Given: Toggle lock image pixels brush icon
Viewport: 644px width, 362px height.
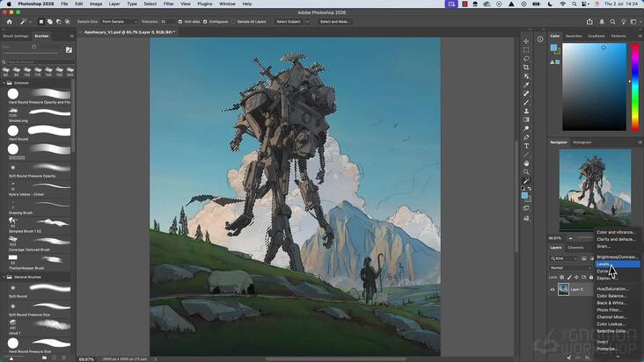Looking at the screenshot, I should tap(569, 278).
